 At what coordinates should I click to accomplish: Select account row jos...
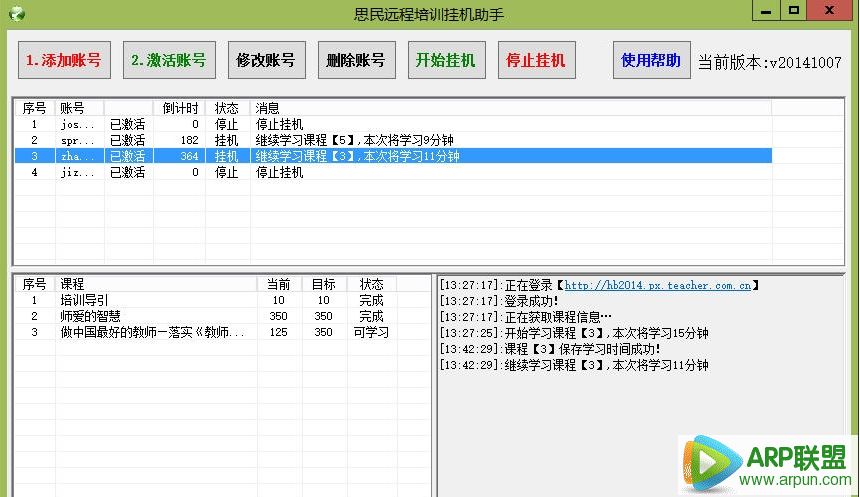[393, 125]
